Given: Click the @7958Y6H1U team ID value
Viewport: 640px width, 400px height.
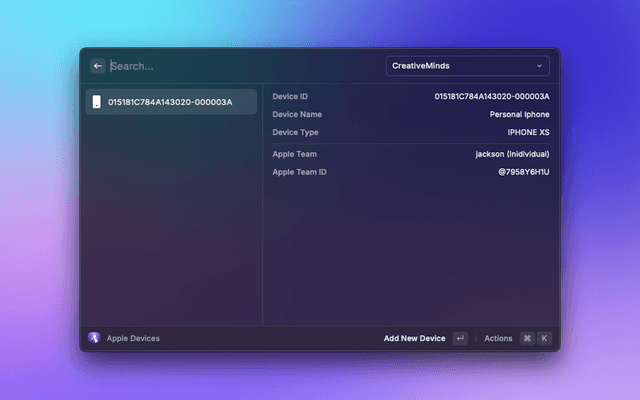Looking at the screenshot, I should pyautogui.click(x=524, y=172).
